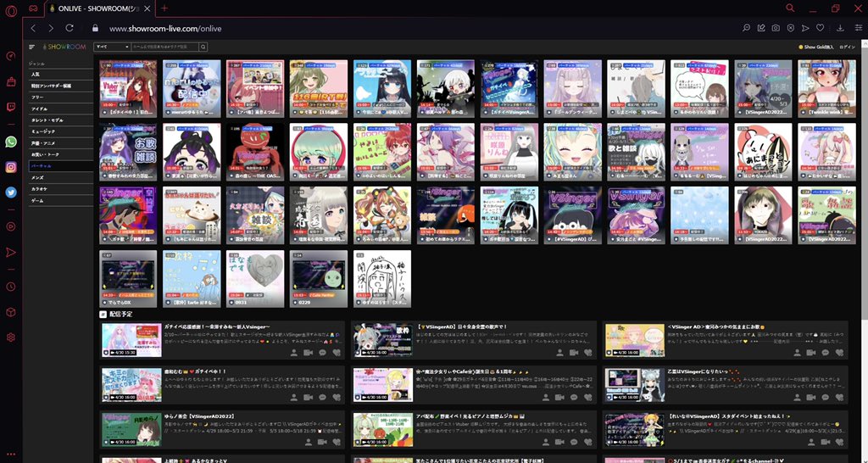This screenshot has width=868, height=463.
Task: Open ゆらノ茶会【VSingerAD2022】 title
Action: pyautogui.click(x=198, y=416)
